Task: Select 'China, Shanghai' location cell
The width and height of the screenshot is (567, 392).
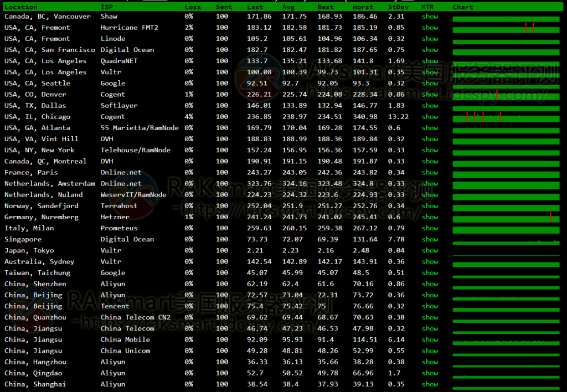Action: pos(35,384)
